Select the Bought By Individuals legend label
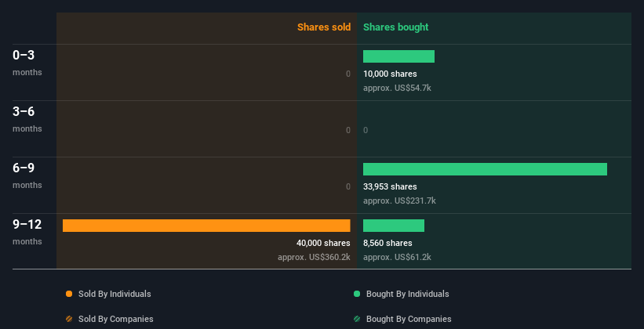The width and height of the screenshot is (644, 329). pyautogui.click(x=407, y=294)
